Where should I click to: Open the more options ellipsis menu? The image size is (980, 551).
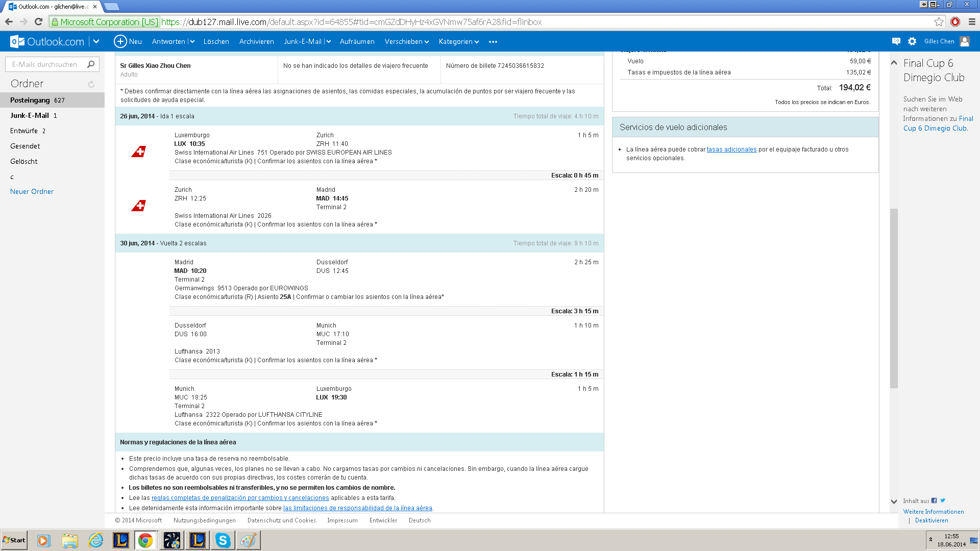(493, 42)
